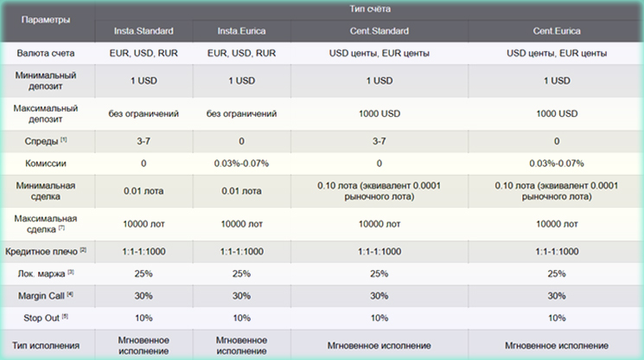Open the Margin Call footnote reference
644x360 pixels.
pos(72,296)
